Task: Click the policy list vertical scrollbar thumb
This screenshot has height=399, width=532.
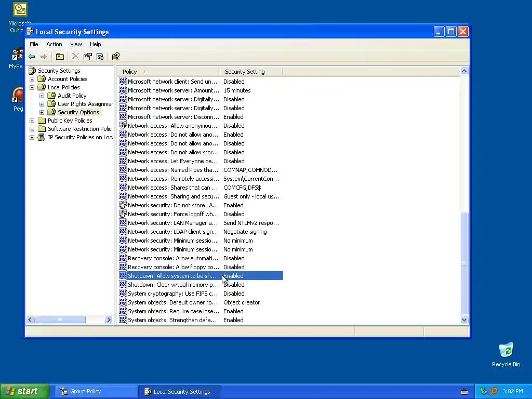Action: tap(464, 263)
